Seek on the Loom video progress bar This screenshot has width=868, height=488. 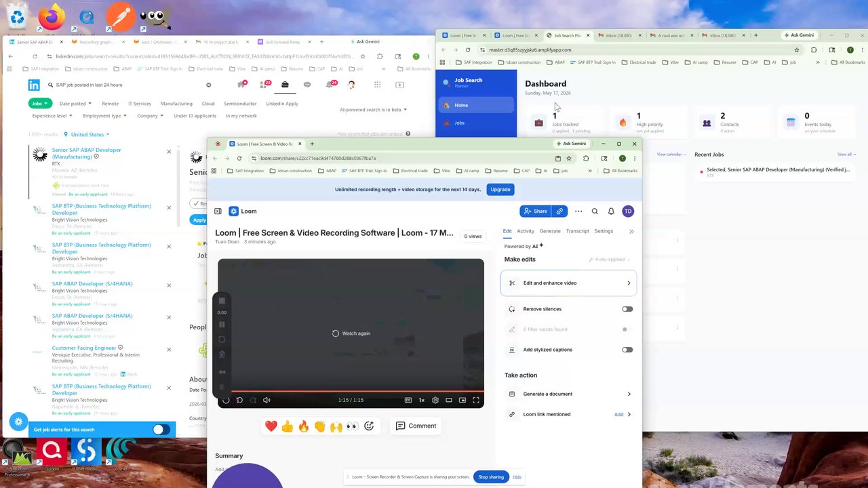click(351, 390)
